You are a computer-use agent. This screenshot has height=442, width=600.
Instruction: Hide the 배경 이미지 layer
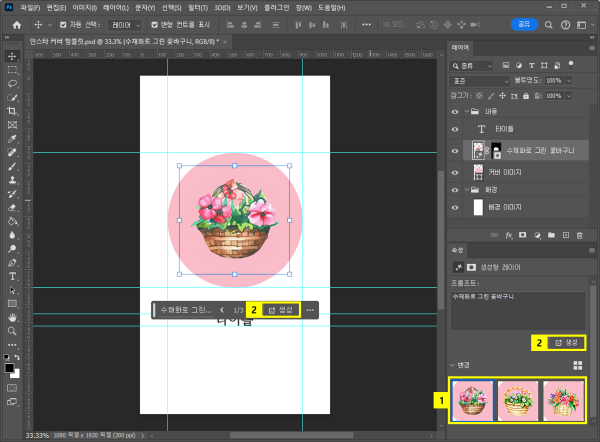pyautogui.click(x=455, y=207)
